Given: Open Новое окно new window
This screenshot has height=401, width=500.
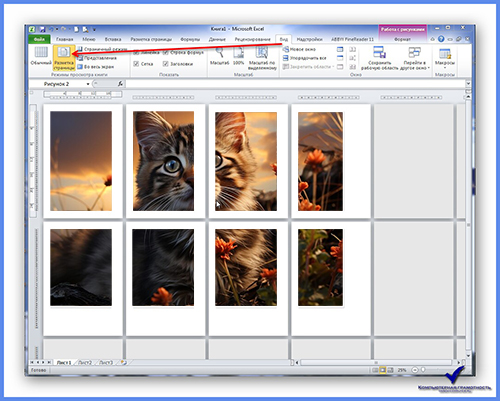Looking at the screenshot, I should [x=299, y=49].
